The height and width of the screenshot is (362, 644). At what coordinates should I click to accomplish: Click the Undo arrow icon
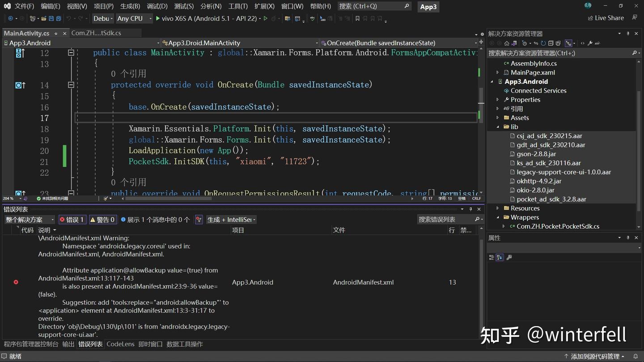pyautogui.click(x=69, y=18)
